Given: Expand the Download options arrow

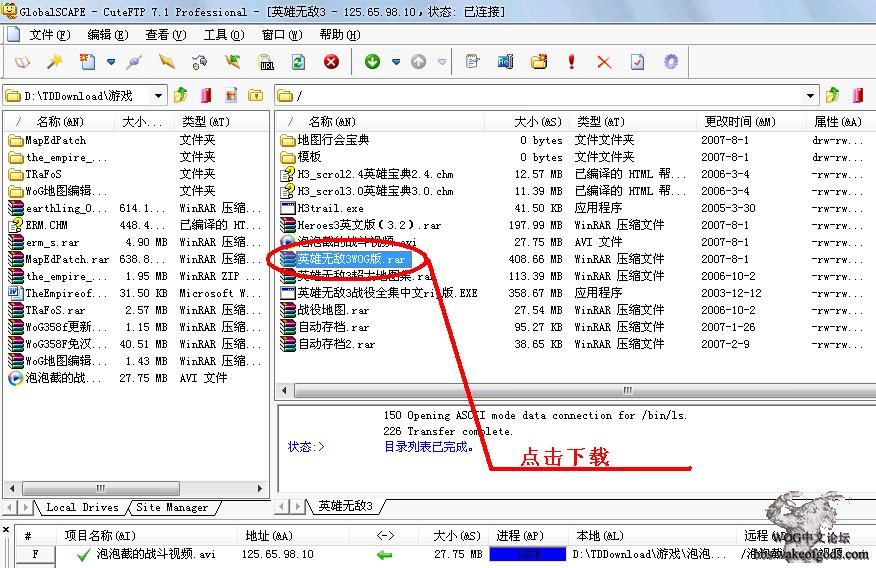Looking at the screenshot, I should (x=396, y=62).
